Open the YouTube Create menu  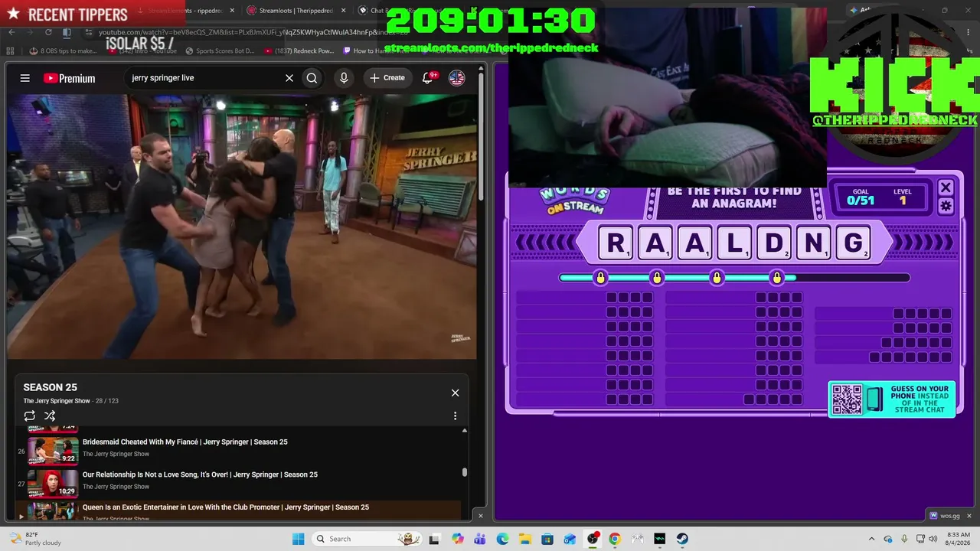387,78
